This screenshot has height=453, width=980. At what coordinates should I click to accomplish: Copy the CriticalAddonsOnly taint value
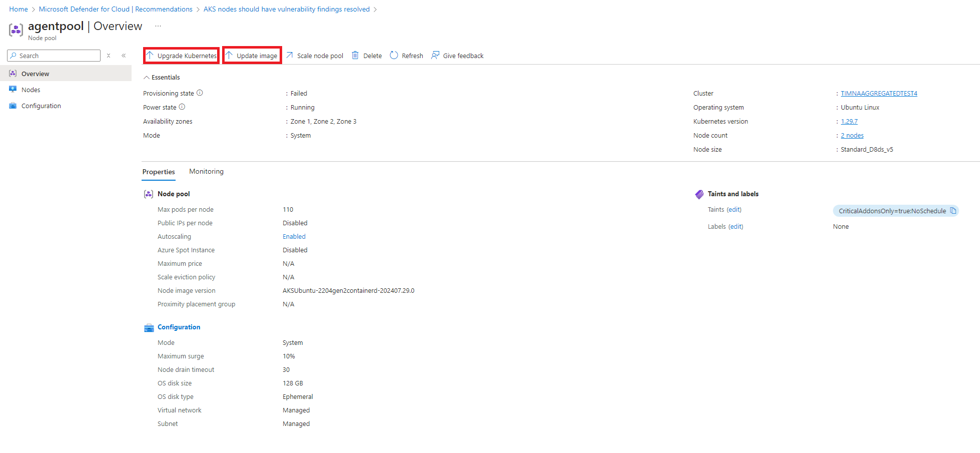[953, 211]
